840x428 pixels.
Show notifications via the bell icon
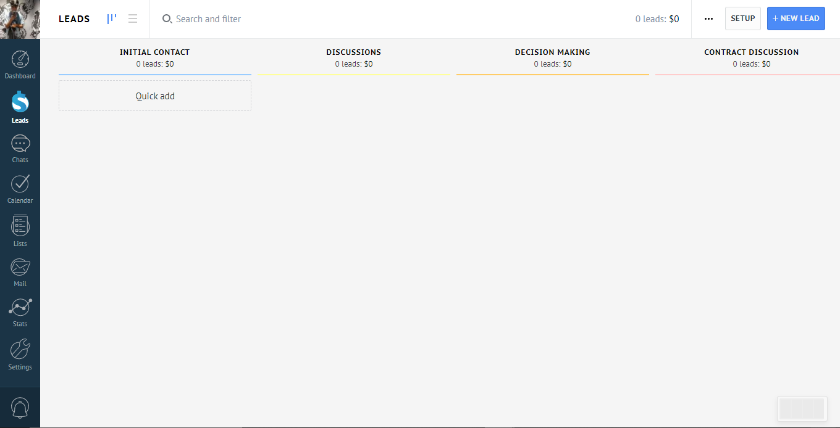[20, 409]
